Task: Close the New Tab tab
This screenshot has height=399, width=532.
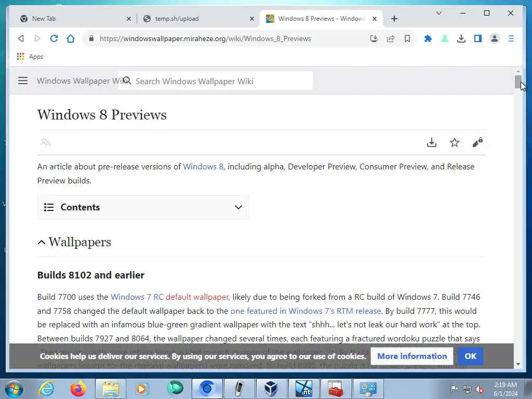Action: [129, 19]
